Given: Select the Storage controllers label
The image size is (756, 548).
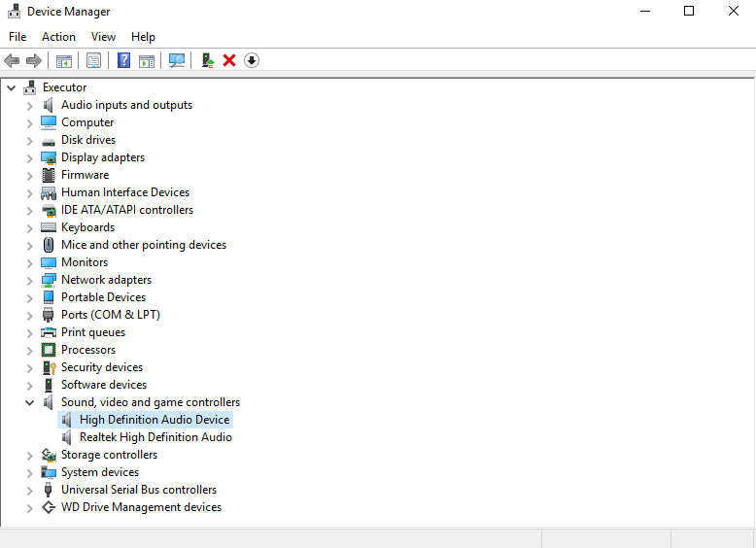Looking at the screenshot, I should 109,455.
